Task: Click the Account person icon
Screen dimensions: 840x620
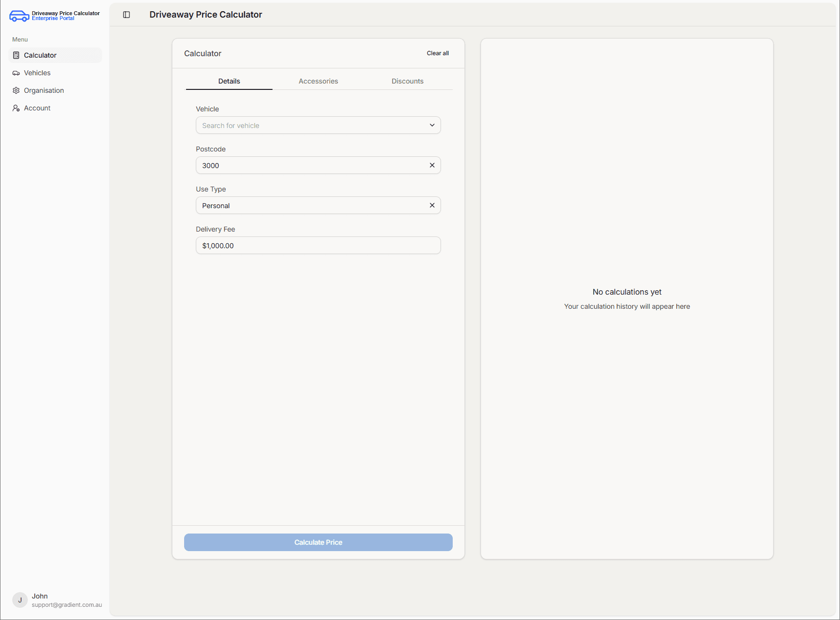Action: (x=16, y=108)
